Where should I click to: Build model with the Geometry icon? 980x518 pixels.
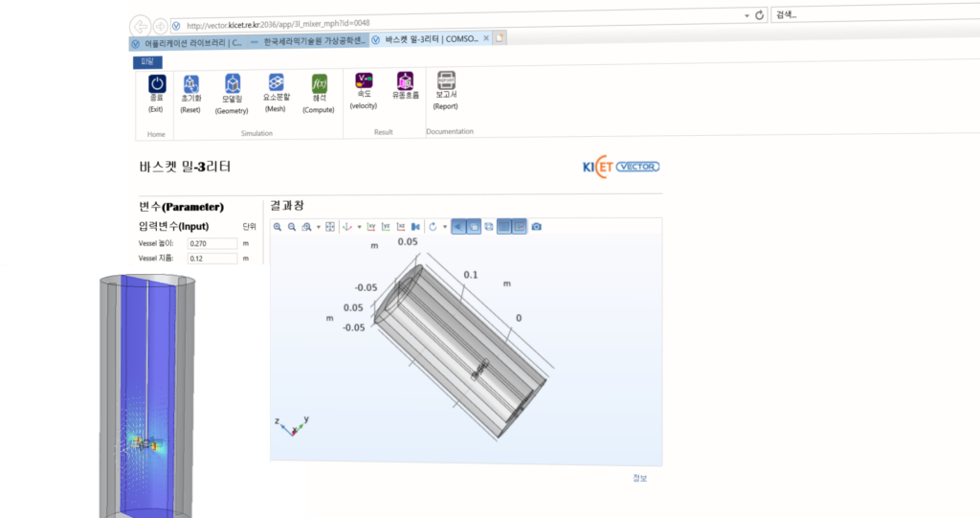[232, 84]
